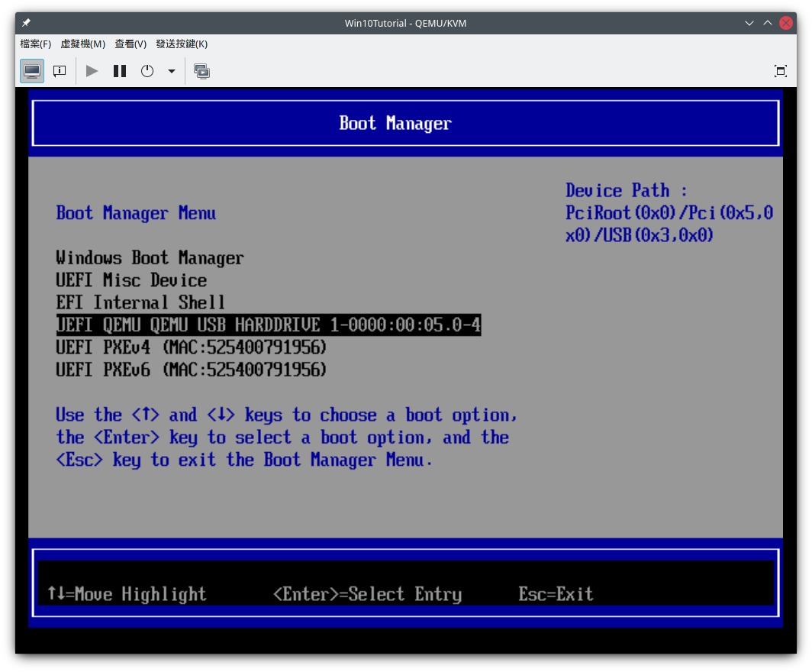This screenshot has height=672, width=812.
Task: Close the Win10Tutorial QEMU/KVM window
Action: coord(786,23)
